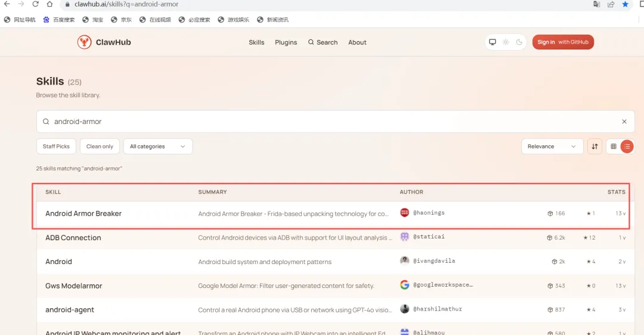Switch to system theme monitor icon
This screenshot has height=335, width=644.
pyautogui.click(x=493, y=42)
